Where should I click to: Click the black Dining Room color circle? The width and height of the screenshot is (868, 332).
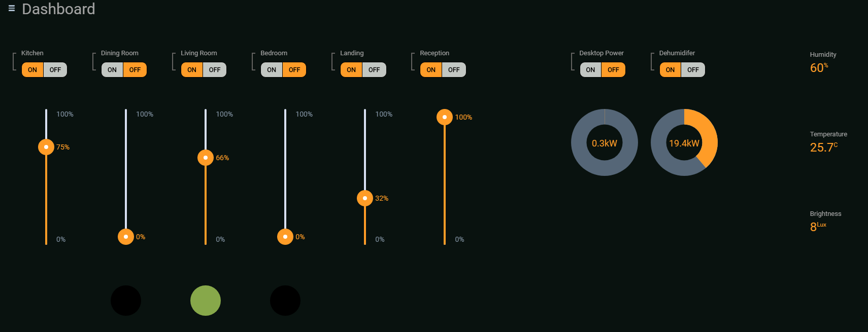126,301
